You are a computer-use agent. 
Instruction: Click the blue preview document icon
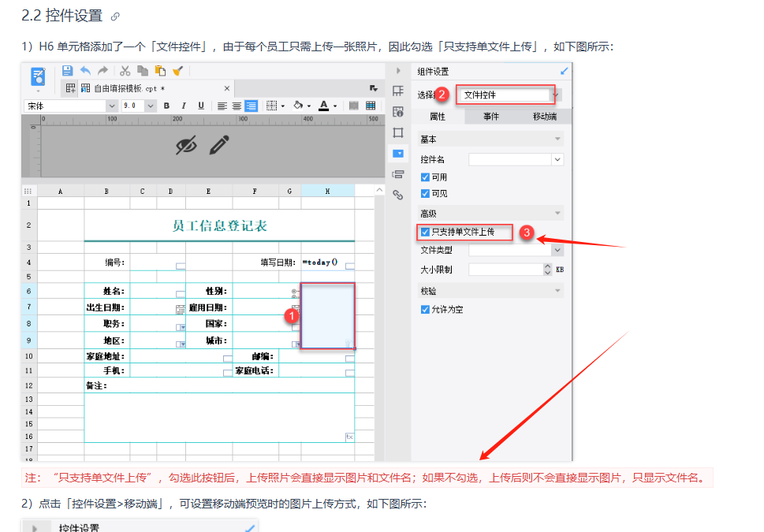[x=38, y=77]
